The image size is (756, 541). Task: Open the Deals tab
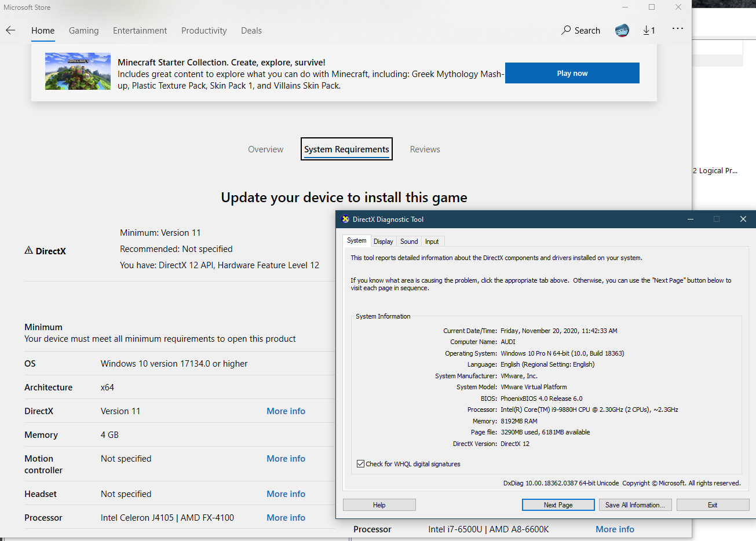pos(251,31)
